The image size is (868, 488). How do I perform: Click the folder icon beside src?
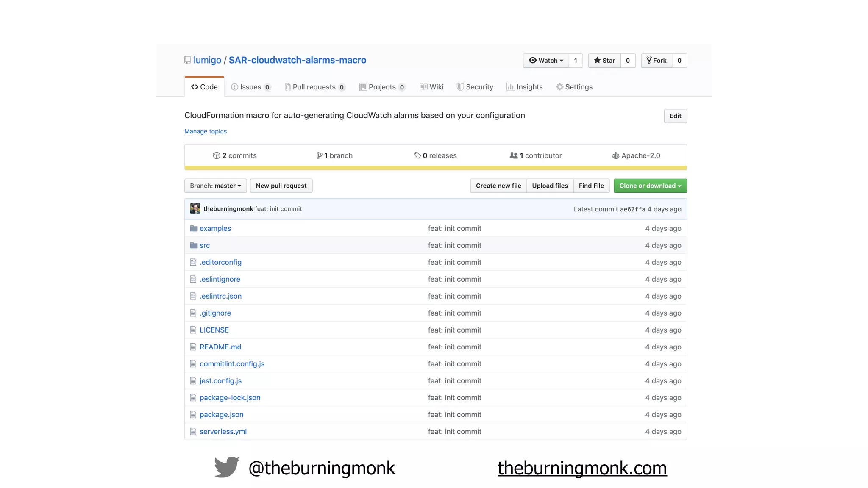pos(194,245)
